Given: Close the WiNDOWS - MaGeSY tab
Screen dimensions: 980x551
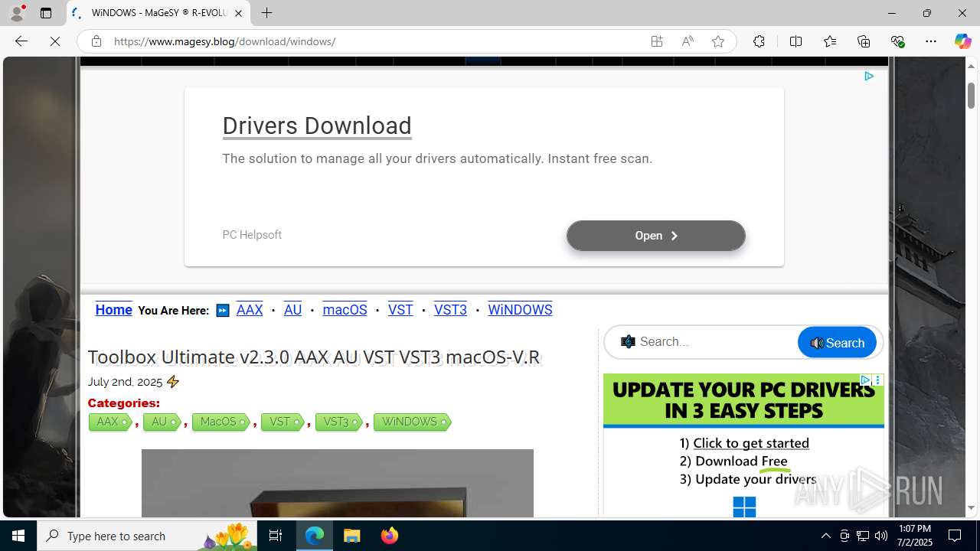Looking at the screenshot, I should tap(238, 13).
